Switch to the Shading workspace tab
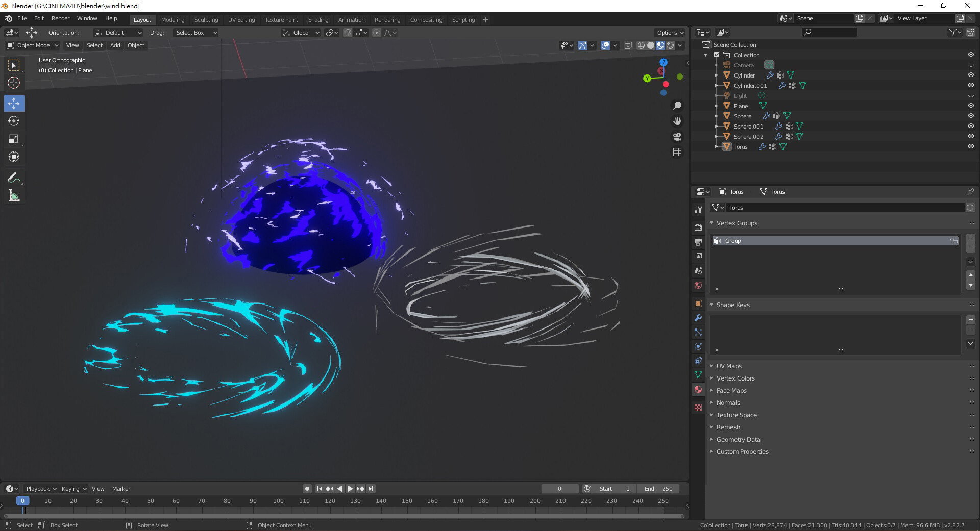The width and height of the screenshot is (980, 531). pos(317,20)
